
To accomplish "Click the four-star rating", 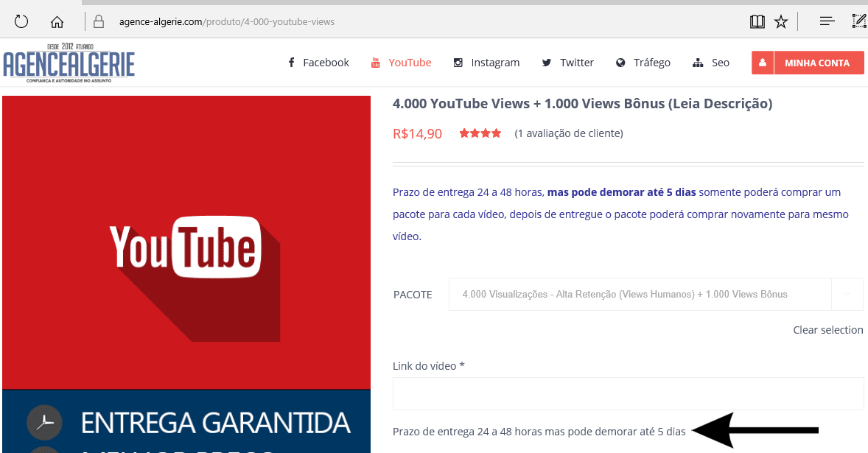I will 480,133.
